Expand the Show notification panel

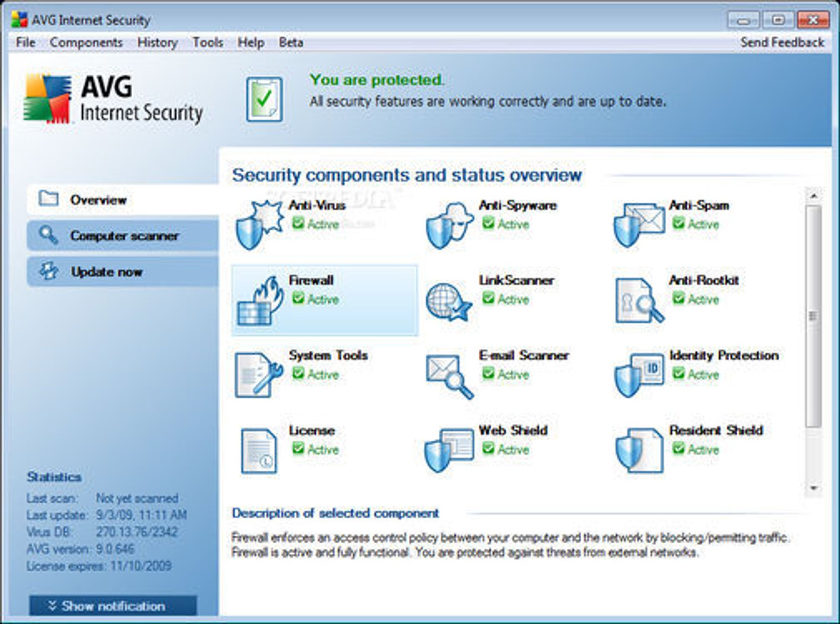[x=113, y=606]
